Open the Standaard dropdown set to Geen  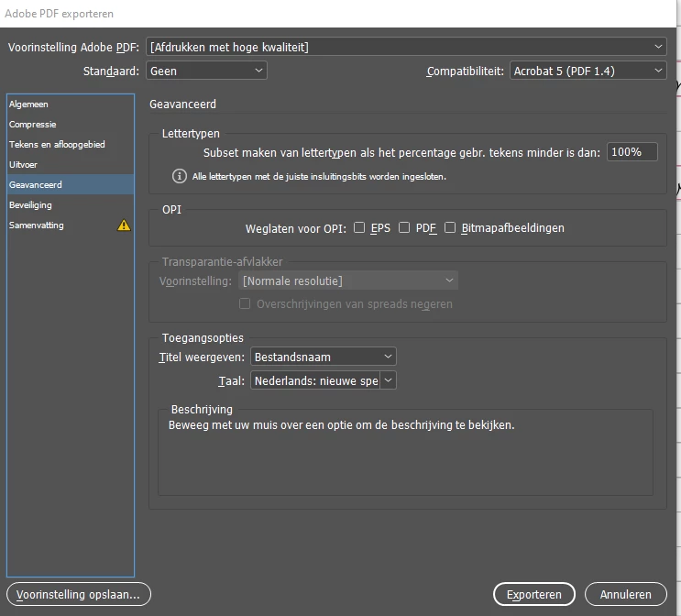pos(206,71)
